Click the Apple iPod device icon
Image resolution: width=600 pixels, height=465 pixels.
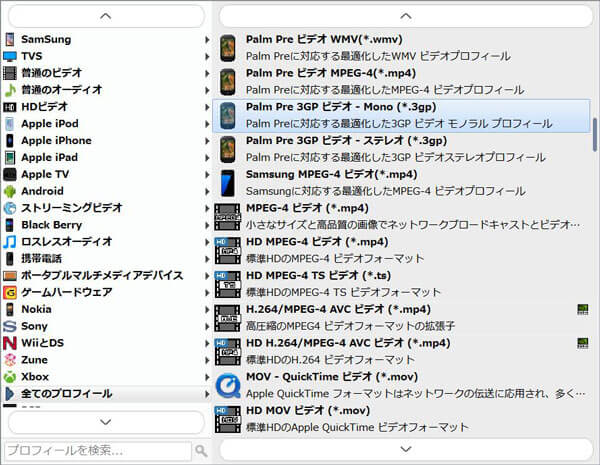tap(10, 124)
